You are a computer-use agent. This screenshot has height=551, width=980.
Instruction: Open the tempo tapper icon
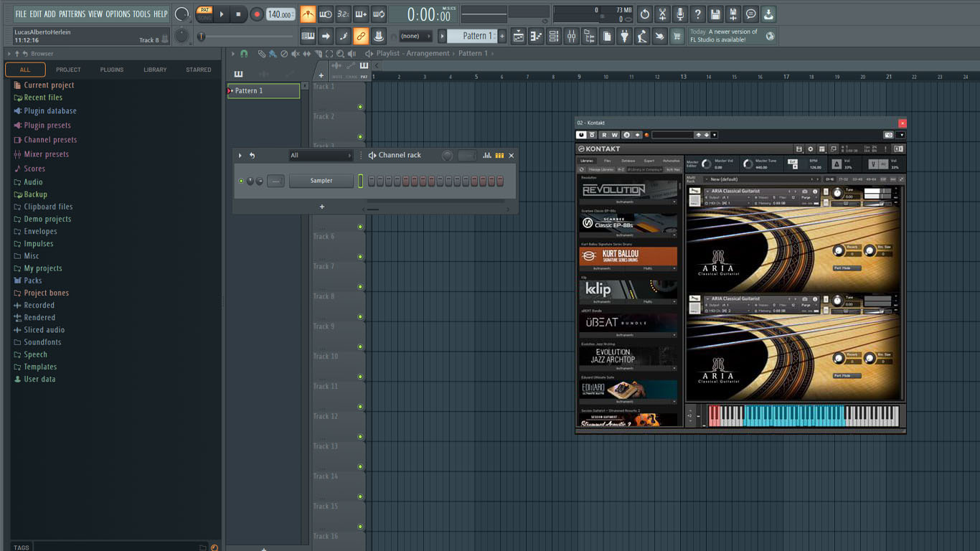[x=642, y=36]
